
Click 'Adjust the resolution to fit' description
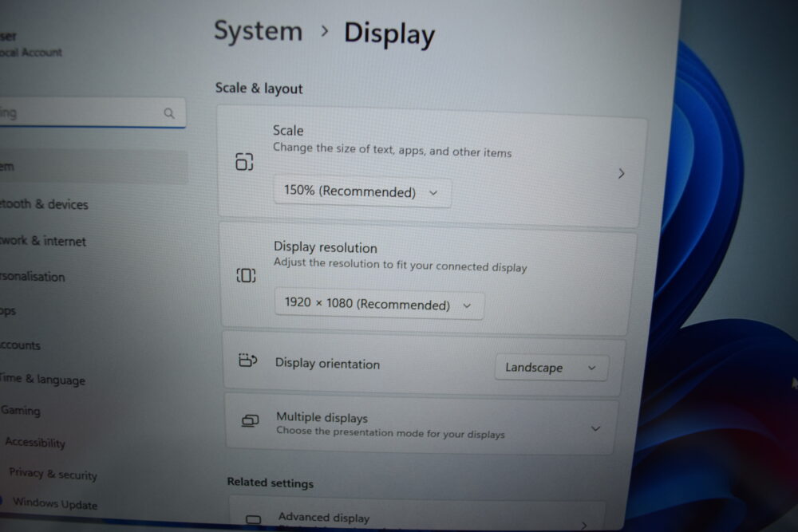pyautogui.click(x=400, y=265)
